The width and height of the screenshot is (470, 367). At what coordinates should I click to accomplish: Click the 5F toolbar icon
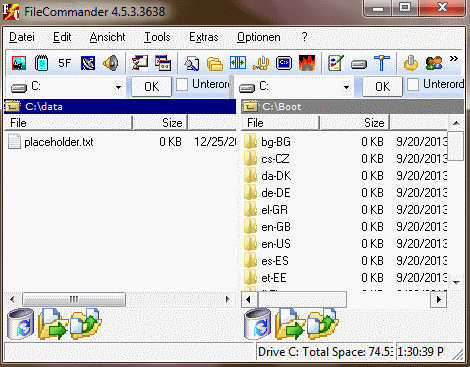(64, 63)
